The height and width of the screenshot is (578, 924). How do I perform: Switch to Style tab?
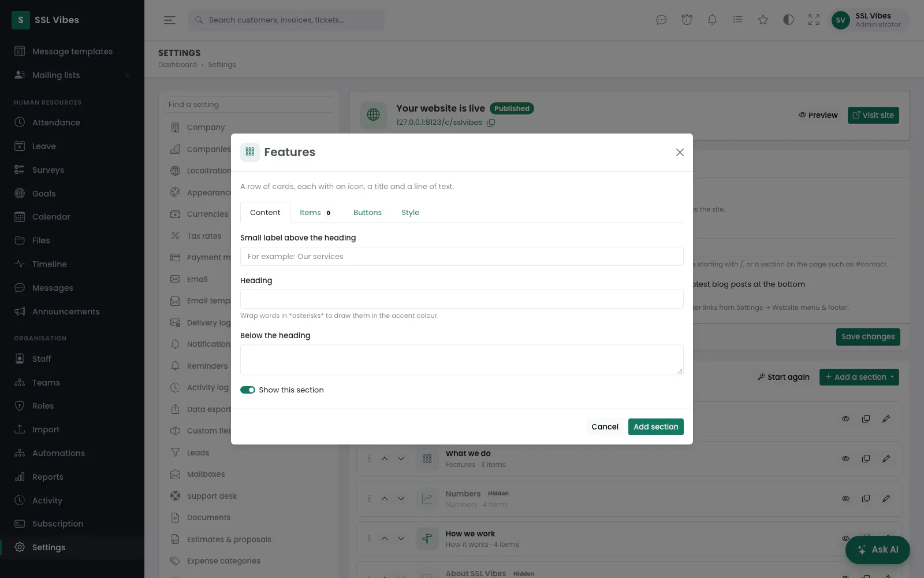click(410, 213)
